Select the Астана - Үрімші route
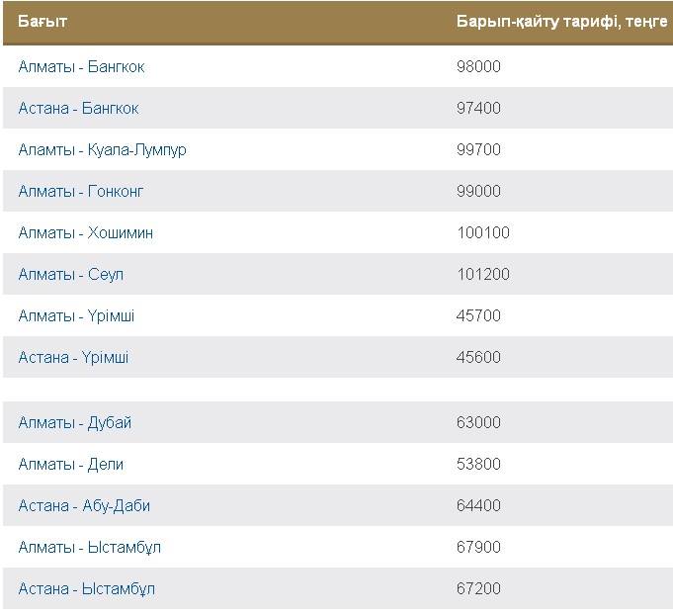Image resolution: width=673 pixels, height=616 pixels. (73, 358)
